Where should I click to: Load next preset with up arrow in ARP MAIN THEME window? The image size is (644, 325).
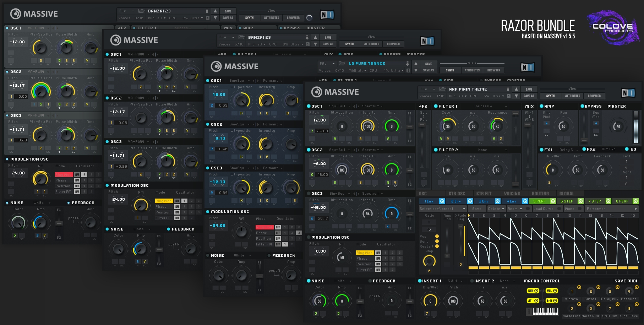tap(517, 89)
